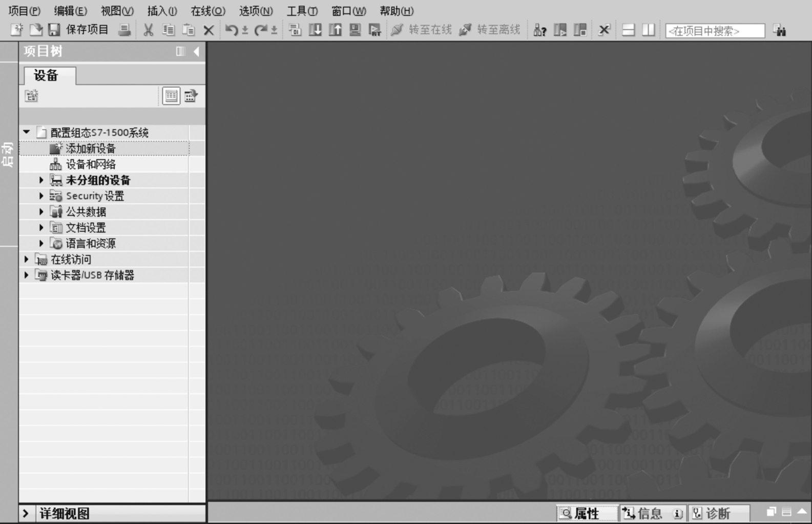Click the calendar-arrow icon right of overview list
The height and width of the screenshot is (524, 812).
(x=191, y=96)
